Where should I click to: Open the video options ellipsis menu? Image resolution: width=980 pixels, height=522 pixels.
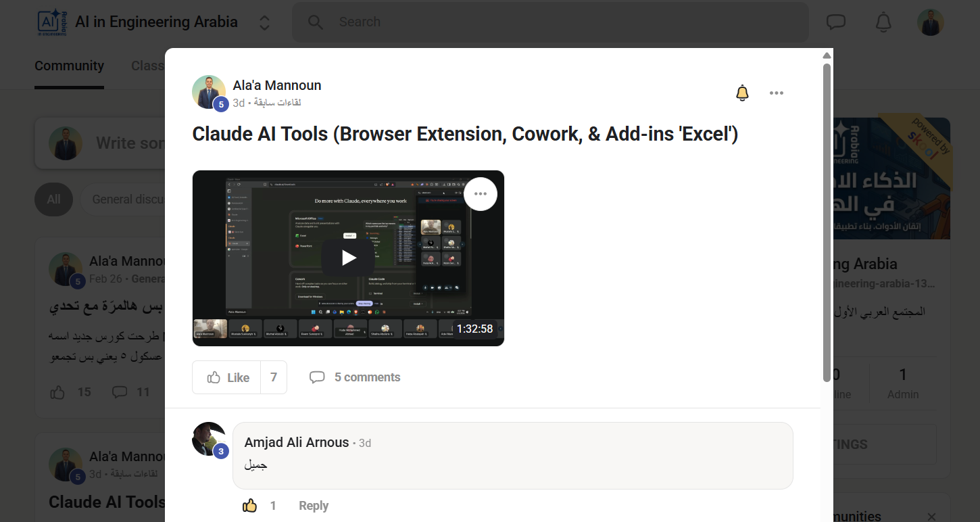tap(481, 194)
